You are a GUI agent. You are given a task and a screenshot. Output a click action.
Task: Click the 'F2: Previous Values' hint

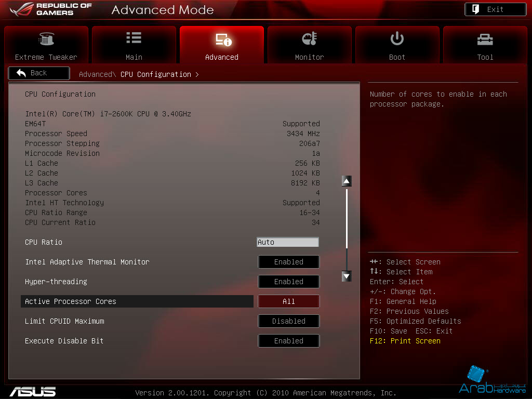click(409, 312)
